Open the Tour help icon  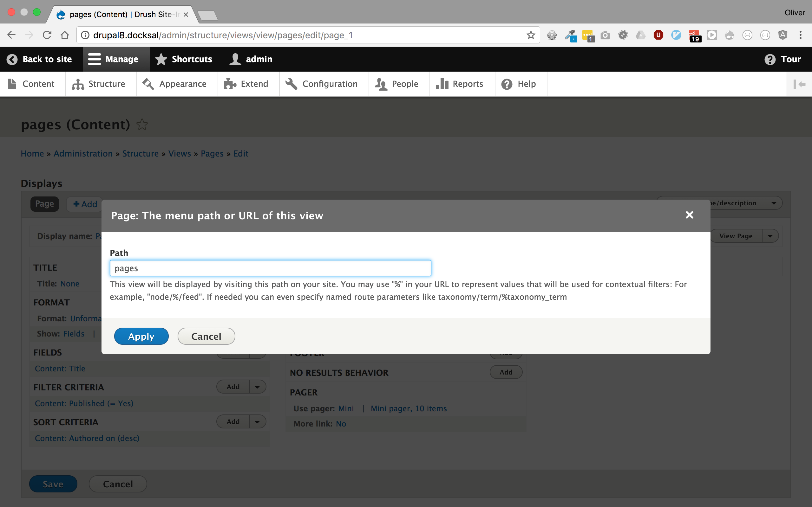click(770, 59)
